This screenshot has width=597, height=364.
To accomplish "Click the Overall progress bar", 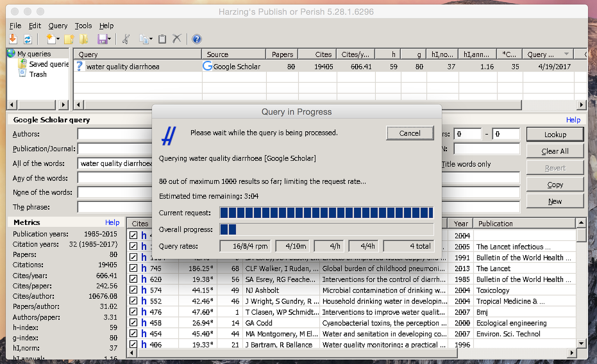I will coord(326,229).
